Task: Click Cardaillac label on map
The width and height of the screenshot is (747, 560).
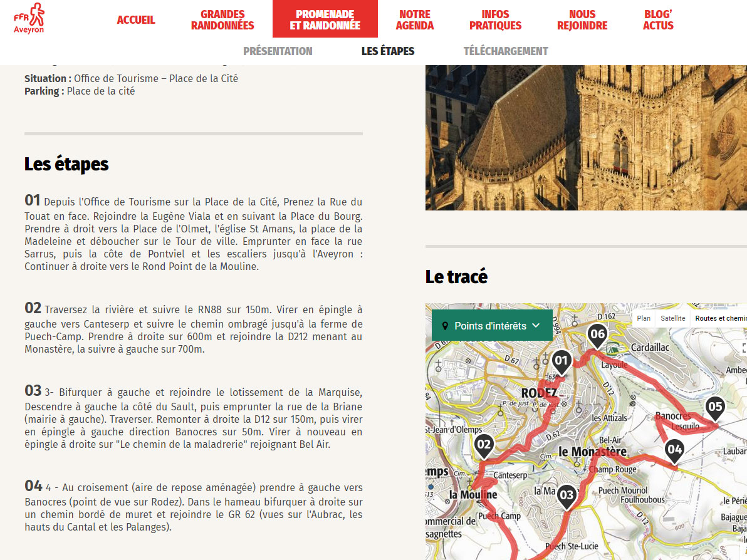Action: pos(650,347)
